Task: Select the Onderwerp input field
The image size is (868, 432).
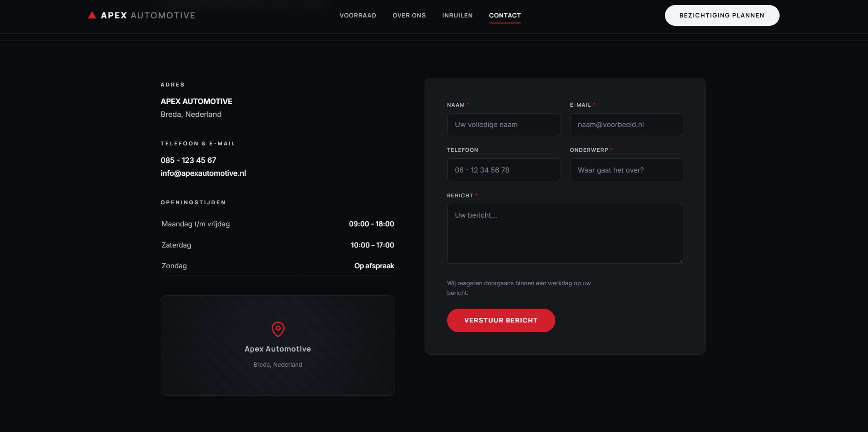Action: 626,170
